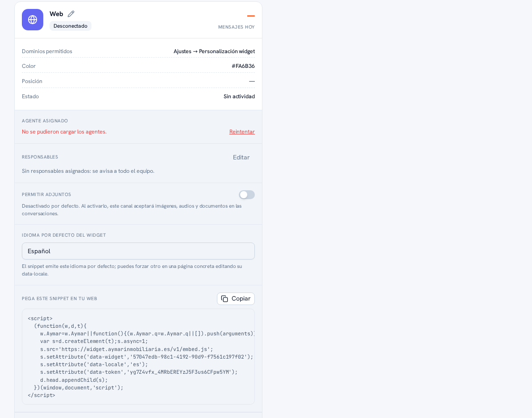Click the orange dash above MENSAJES HOY
Viewport: 532px width, 418px height.
coord(251,16)
